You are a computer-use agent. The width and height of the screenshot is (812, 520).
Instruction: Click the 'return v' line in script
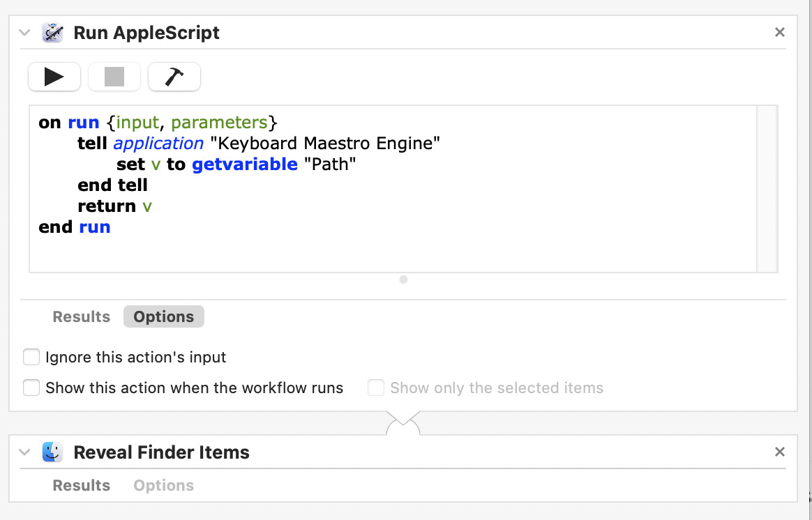tap(114, 206)
